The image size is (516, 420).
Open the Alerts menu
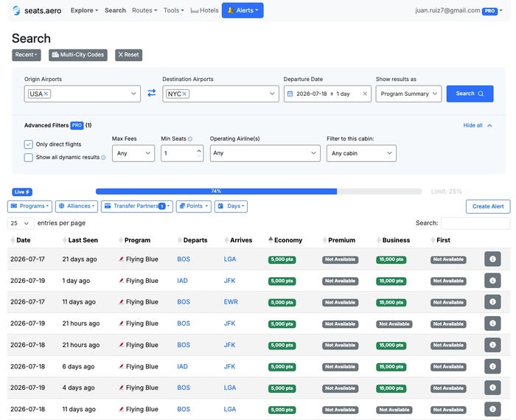tap(243, 10)
